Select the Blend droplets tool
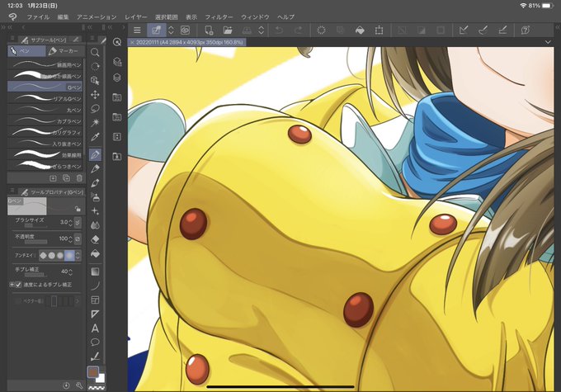Viewport: 561px width, 392px height. pos(95,225)
